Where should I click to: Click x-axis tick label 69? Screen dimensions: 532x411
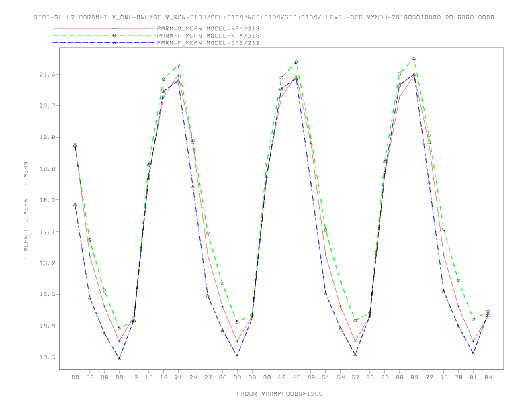tap(414, 377)
